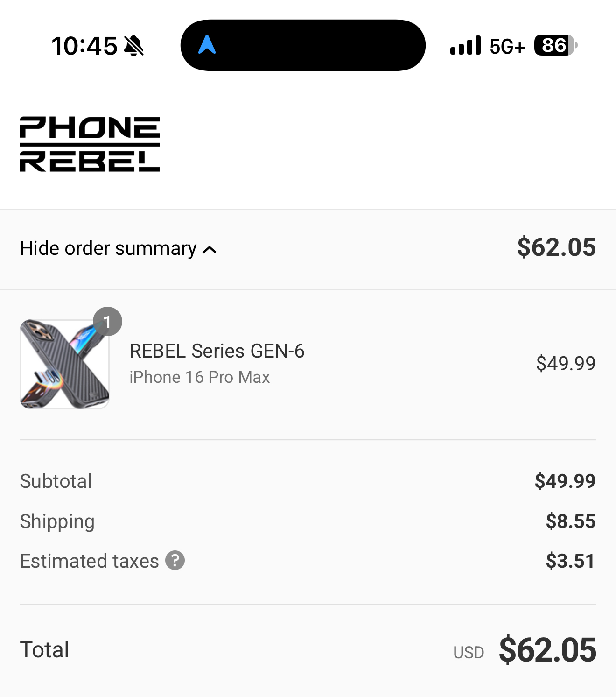Viewport: 616px width, 697px height.
Task: Tap the silent mode bell icon
Action: point(134,46)
